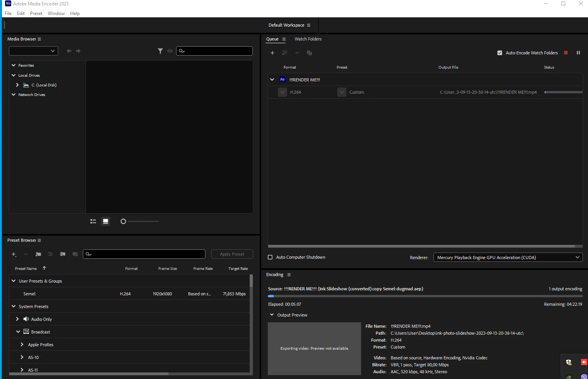The image size is (588, 379).
Task: Click red AnyDesk tray icon
Action: [x=584, y=362]
